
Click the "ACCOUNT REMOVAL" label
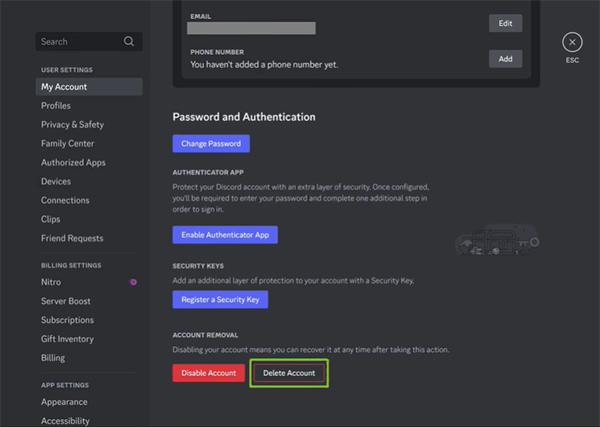pos(205,335)
